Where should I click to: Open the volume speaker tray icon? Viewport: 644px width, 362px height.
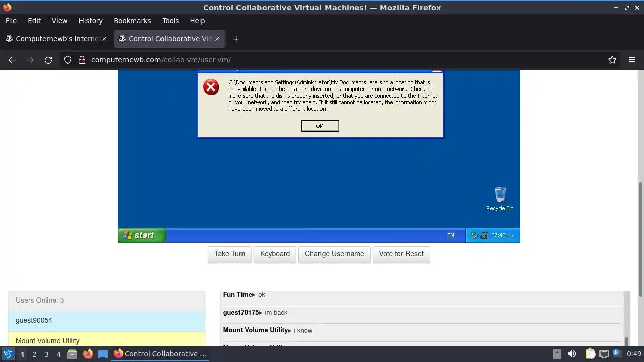tap(572, 354)
